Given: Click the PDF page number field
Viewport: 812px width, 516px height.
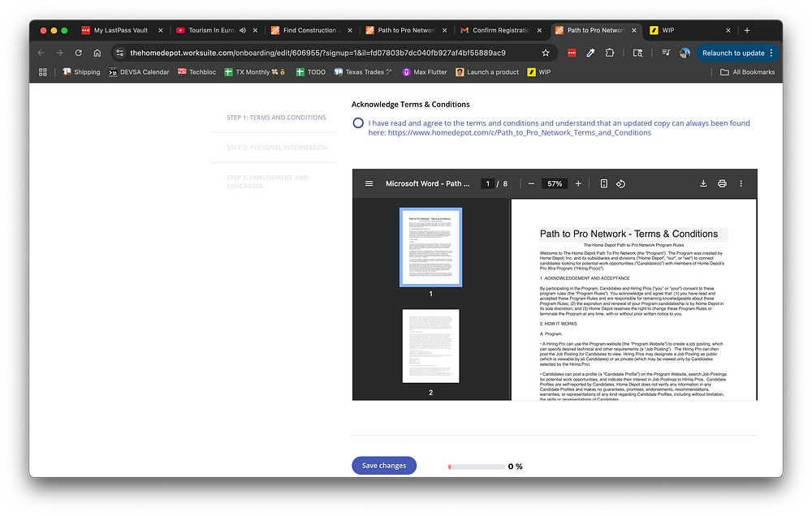Looking at the screenshot, I should pos(487,183).
